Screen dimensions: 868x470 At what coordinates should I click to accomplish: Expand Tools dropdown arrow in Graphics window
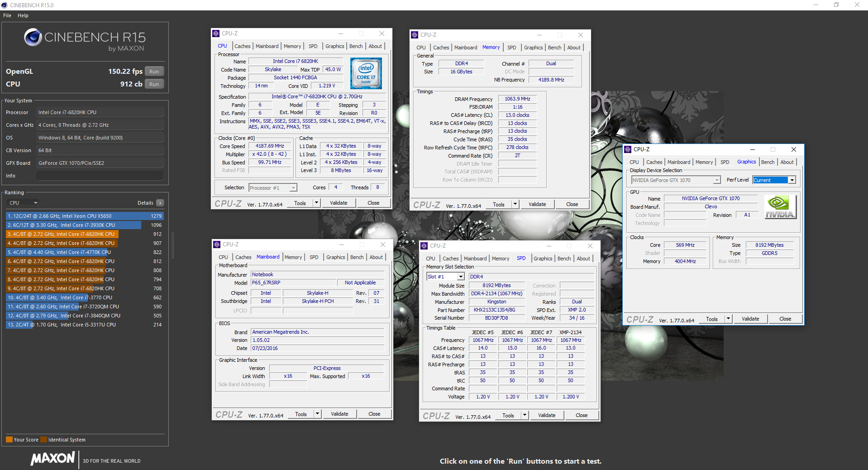[x=729, y=319]
